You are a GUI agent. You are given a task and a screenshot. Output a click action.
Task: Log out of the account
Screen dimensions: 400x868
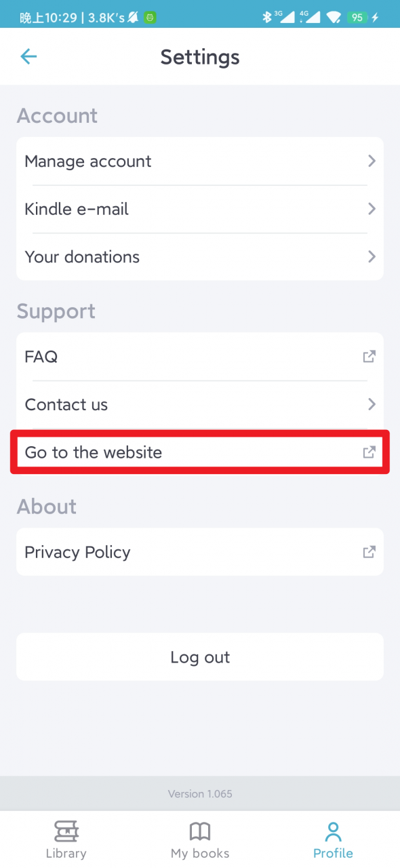coord(200,657)
